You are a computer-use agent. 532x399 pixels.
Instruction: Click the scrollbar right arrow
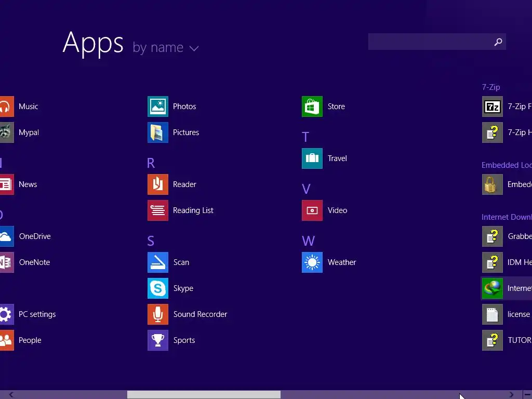(511, 395)
